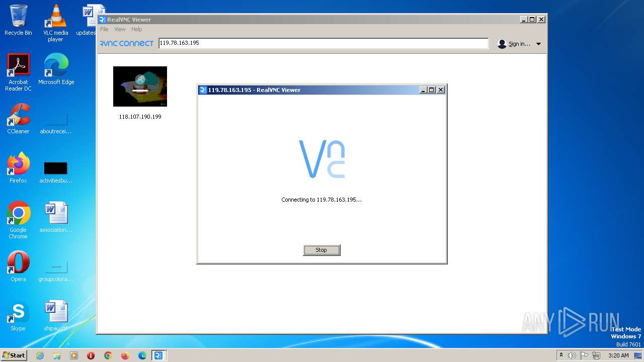Click the large VNC logo in the dialog
This screenshot has height=362, width=644.
click(x=322, y=159)
